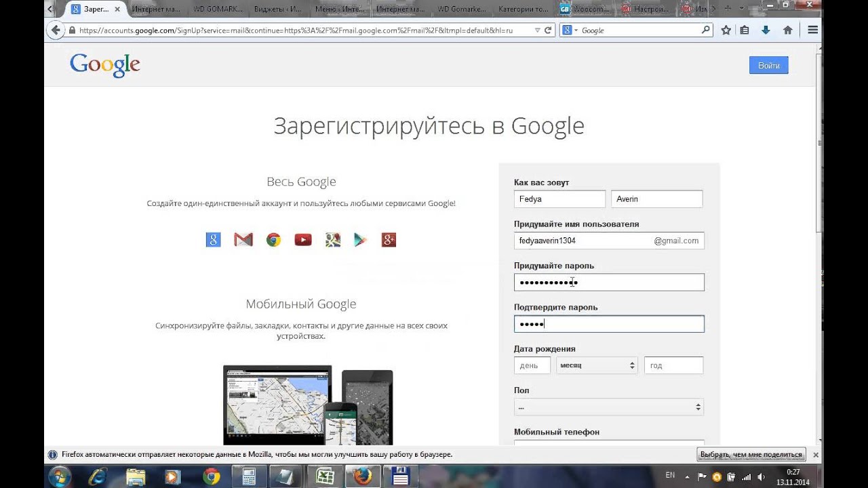
Task: Open the Пол gender dropdown
Action: [x=609, y=407]
